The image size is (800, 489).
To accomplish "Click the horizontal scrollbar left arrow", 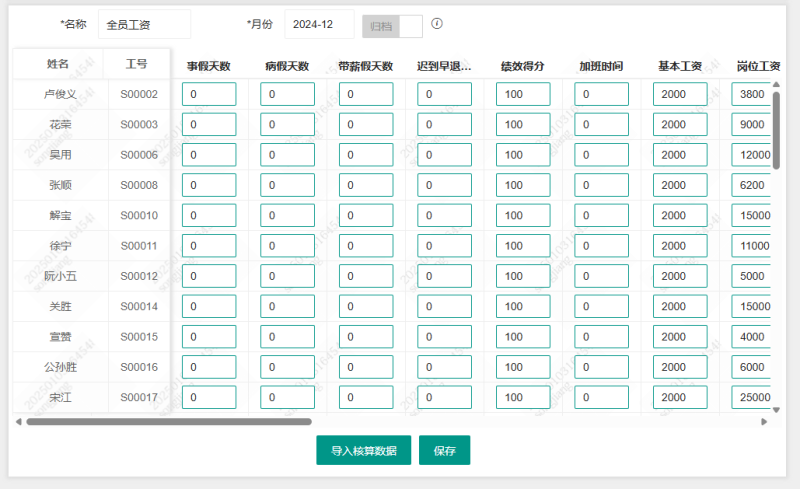I will 18,422.
